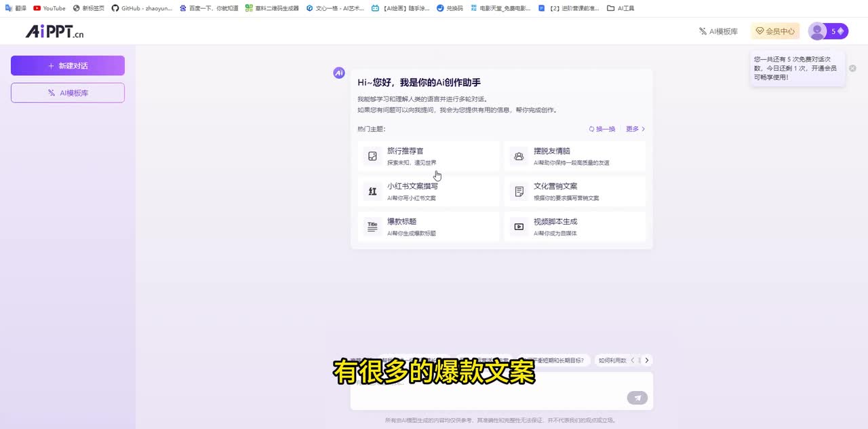The image size is (868, 429).
Task: Select the 小红书文案撰写 topic icon
Action: [372, 191]
